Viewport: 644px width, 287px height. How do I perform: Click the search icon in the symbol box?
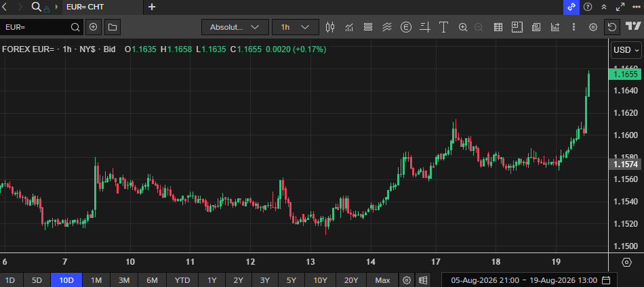75,27
